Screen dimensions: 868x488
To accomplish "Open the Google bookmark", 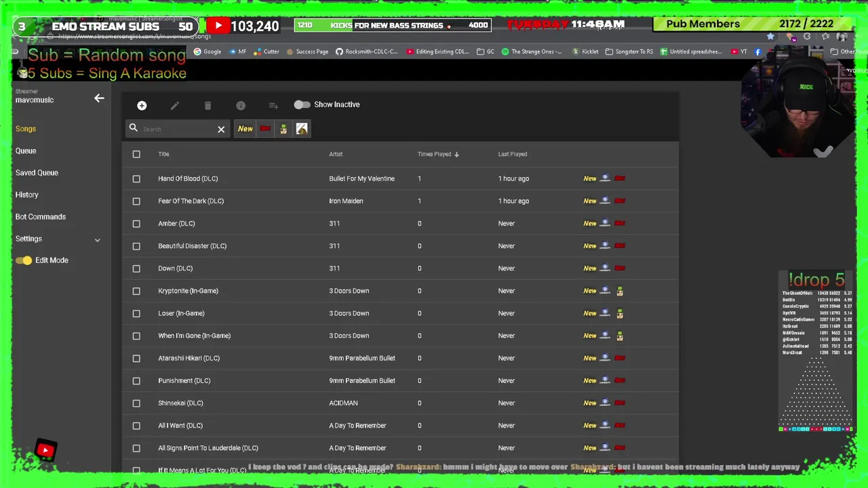I will click(x=208, y=52).
